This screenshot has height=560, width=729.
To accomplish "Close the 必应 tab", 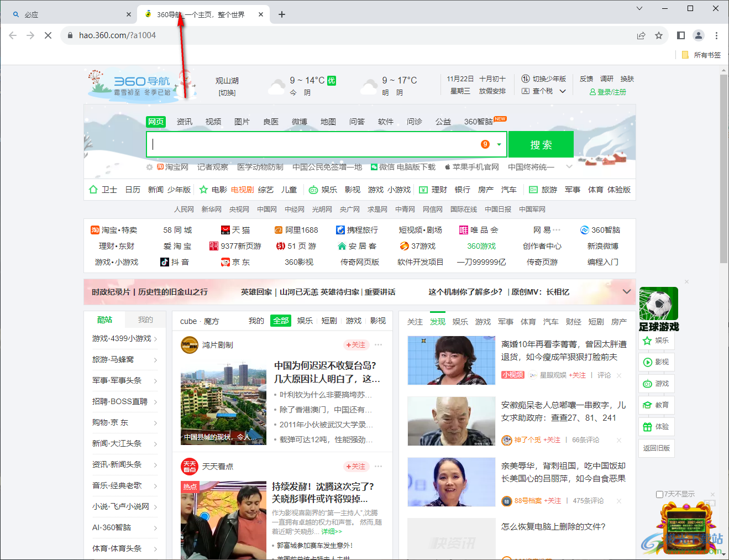I will tap(129, 14).
